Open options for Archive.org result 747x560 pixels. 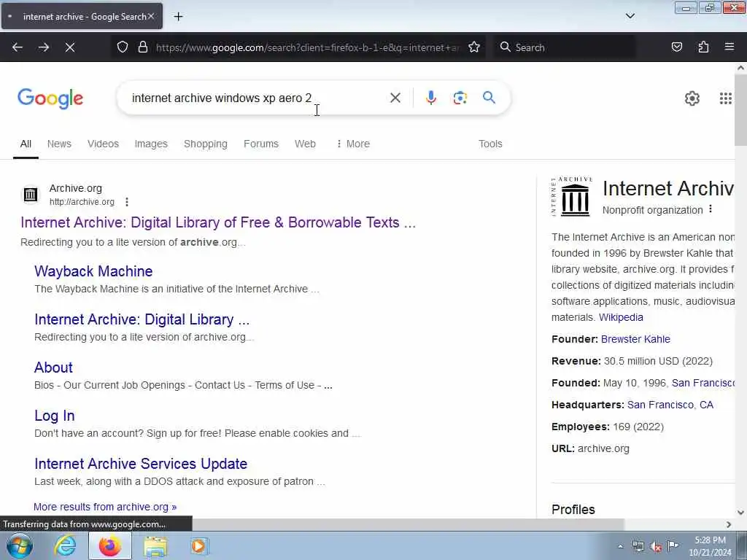[x=127, y=202]
